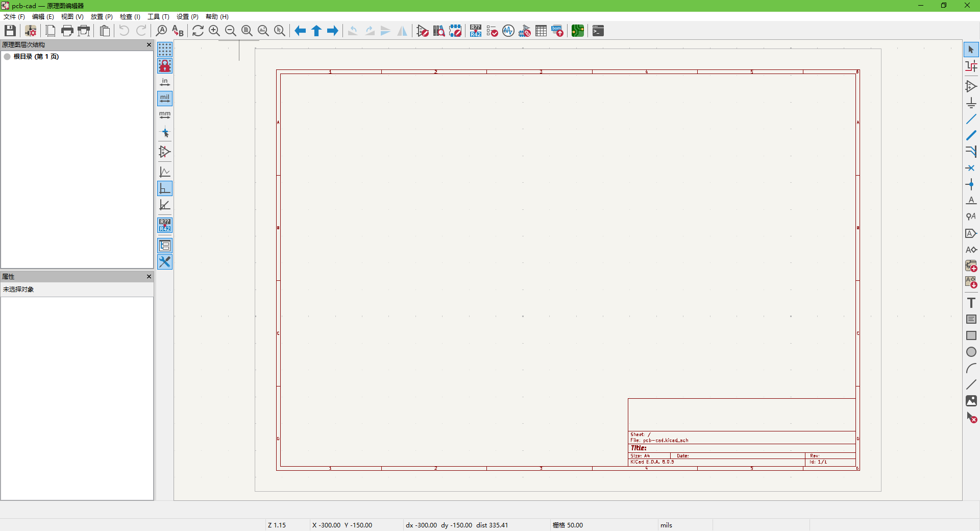This screenshot has height=531, width=980.
Task: Switch units to millimeters
Action: pyautogui.click(x=165, y=115)
